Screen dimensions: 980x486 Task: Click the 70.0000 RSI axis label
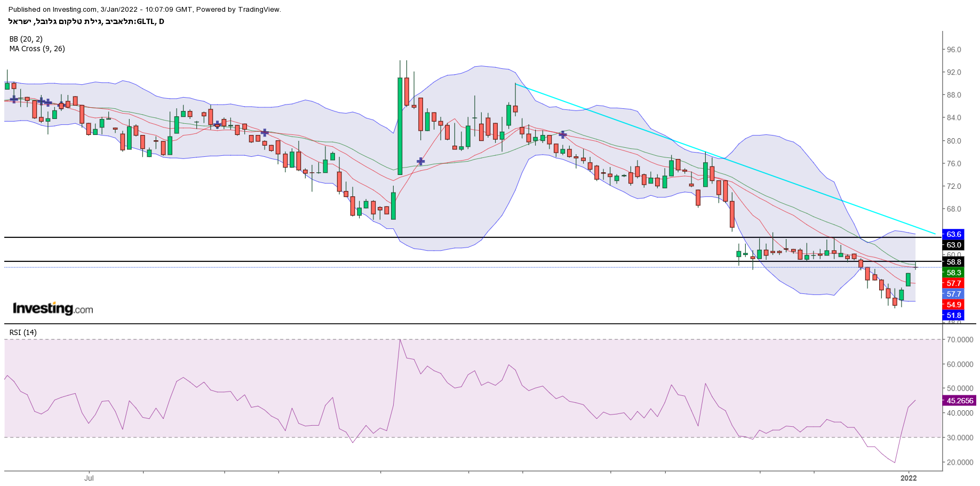tap(960, 339)
